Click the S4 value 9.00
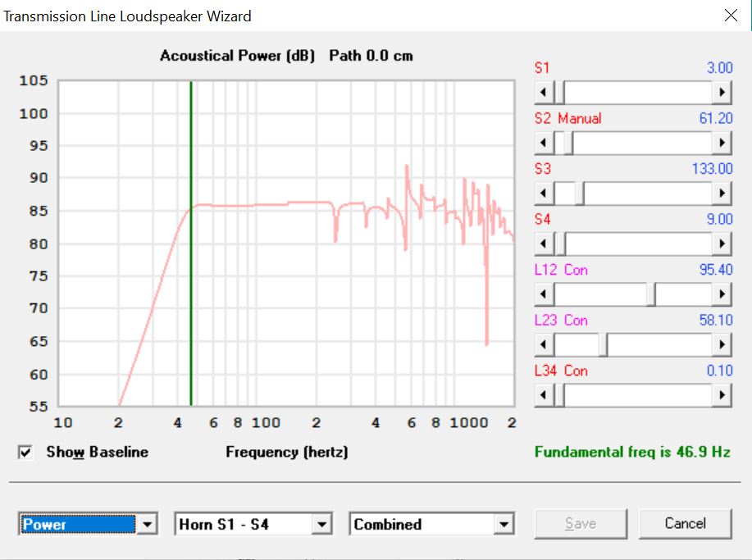 719,219
